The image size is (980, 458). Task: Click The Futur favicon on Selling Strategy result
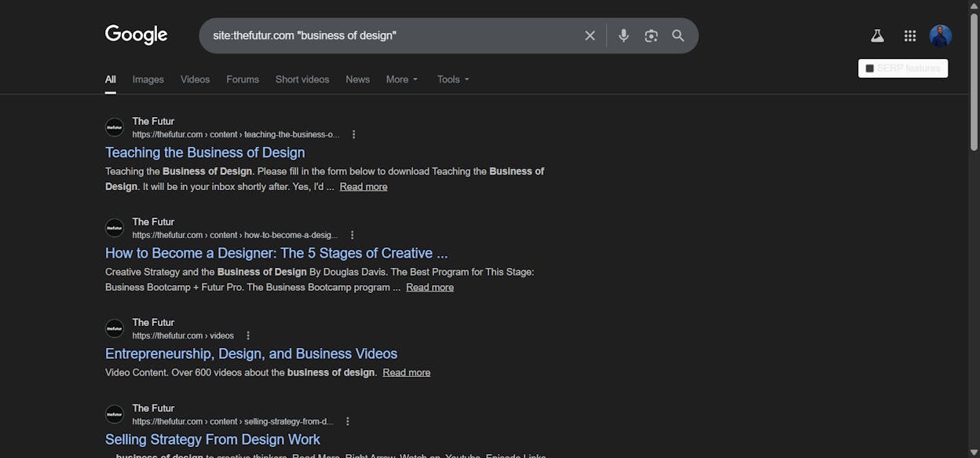pos(115,414)
